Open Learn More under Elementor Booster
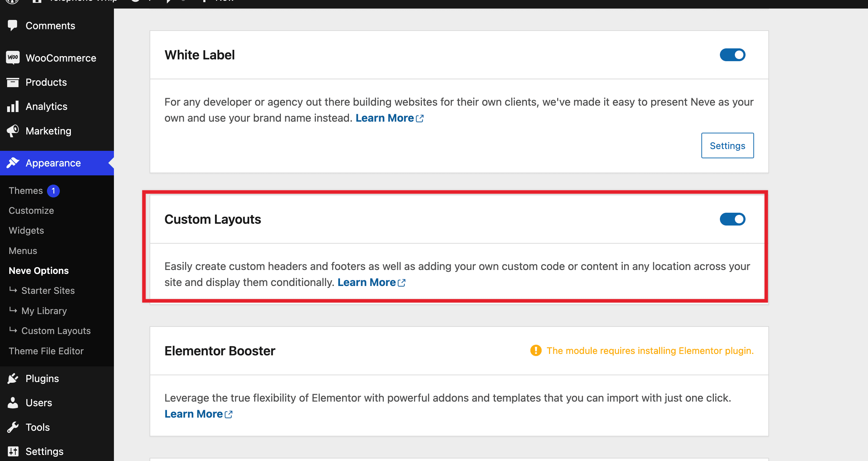 [x=194, y=413]
